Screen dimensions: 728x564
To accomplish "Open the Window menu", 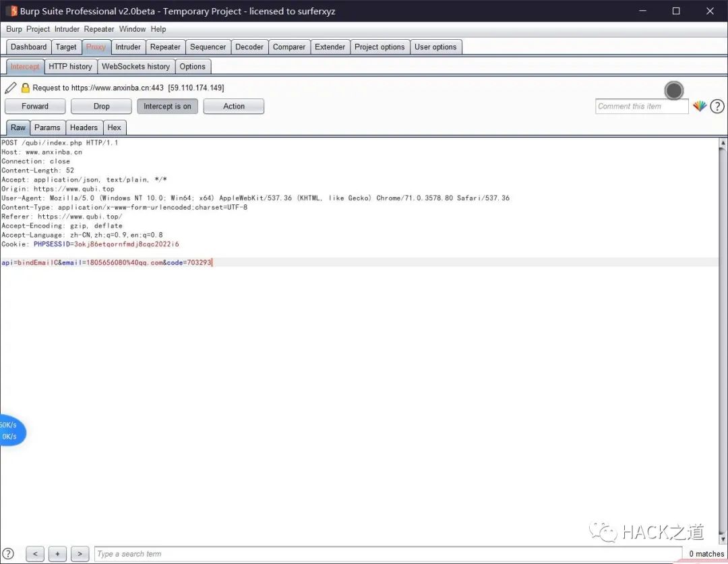I will [x=132, y=29].
